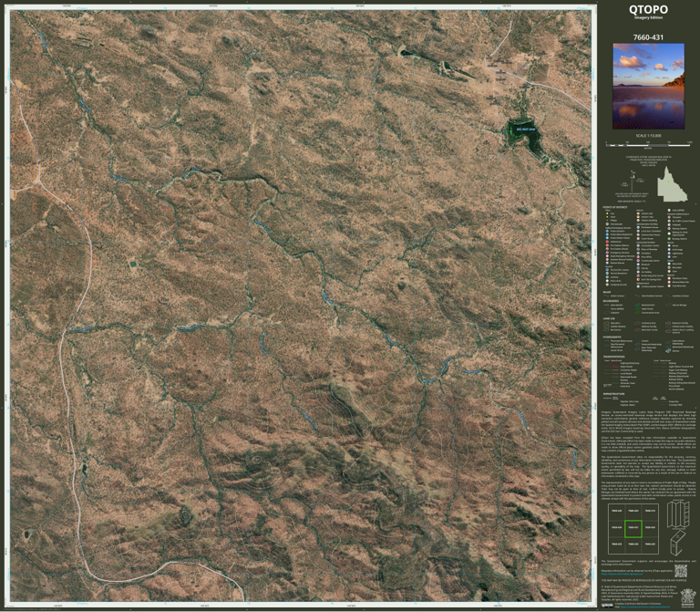
Task: Click the Library legend icon
Action: pos(638,268)
